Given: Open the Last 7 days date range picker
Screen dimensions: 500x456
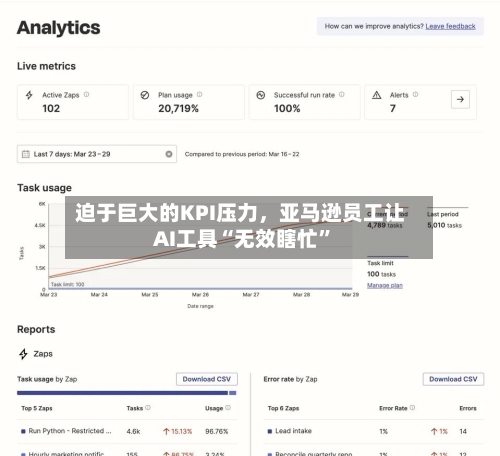Looking at the screenshot, I should (97, 154).
